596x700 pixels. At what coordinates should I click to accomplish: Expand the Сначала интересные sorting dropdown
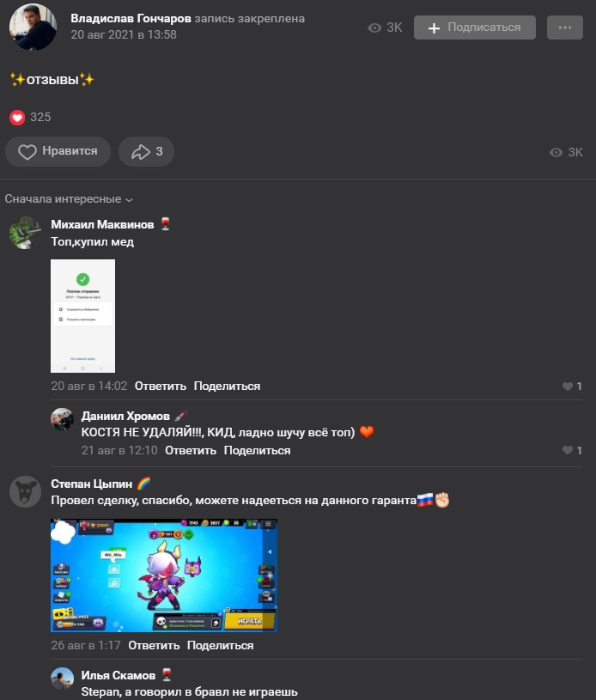[x=69, y=199]
